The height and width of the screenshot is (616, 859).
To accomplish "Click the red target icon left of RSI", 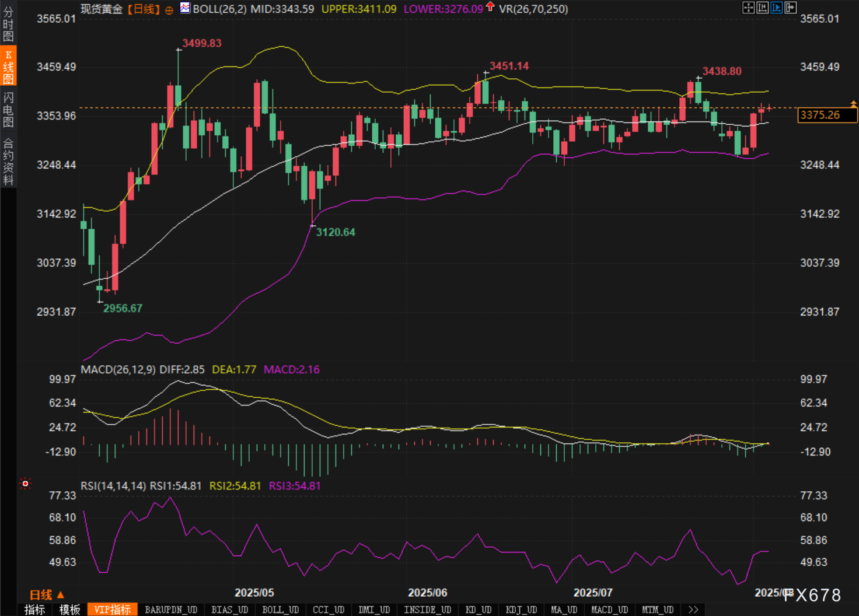I will tap(25, 484).
